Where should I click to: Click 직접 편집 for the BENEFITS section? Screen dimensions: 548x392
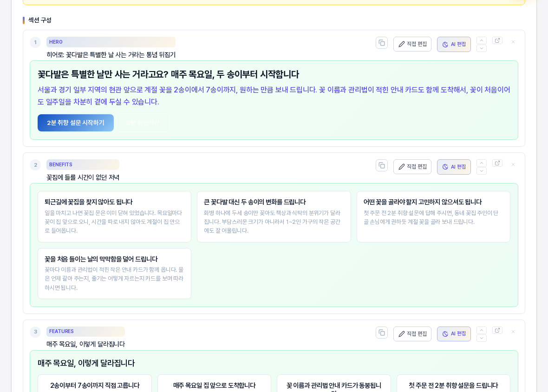412,167
